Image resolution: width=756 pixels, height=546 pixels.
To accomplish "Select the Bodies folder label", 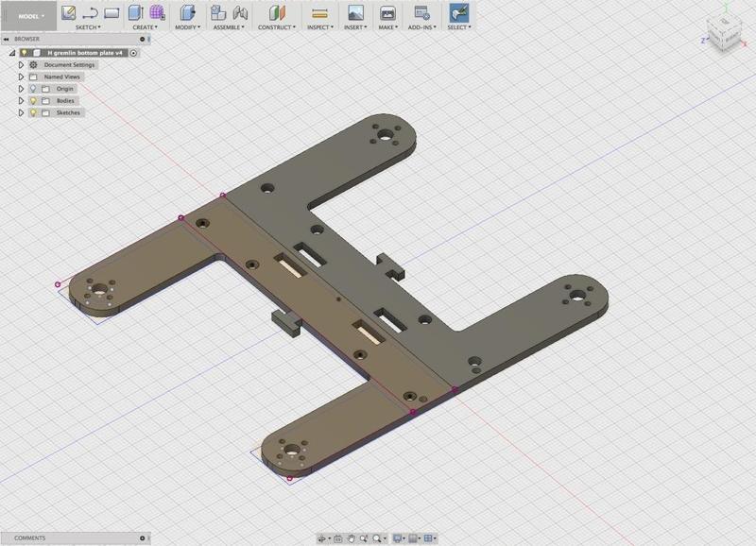I will pyautogui.click(x=65, y=101).
